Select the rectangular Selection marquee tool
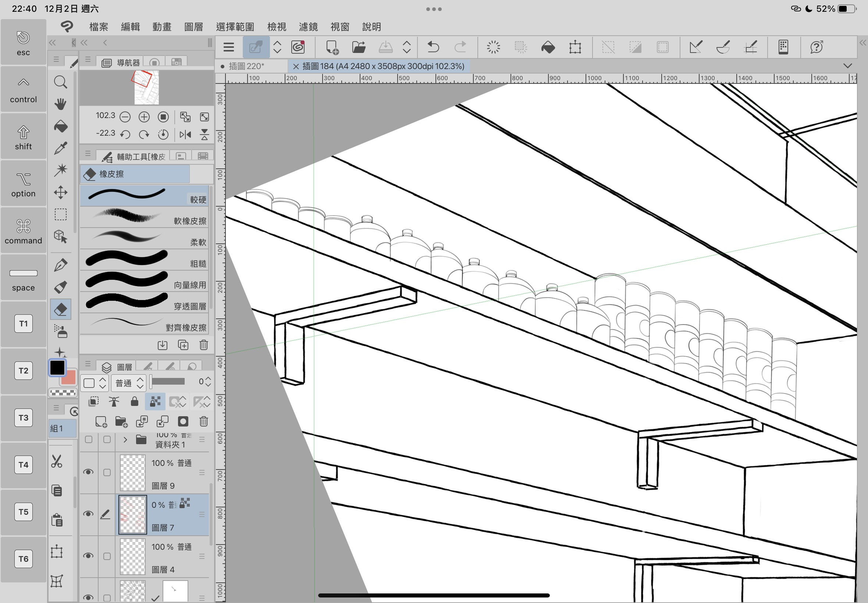The image size is (868, 603). [x=60, y=214]
